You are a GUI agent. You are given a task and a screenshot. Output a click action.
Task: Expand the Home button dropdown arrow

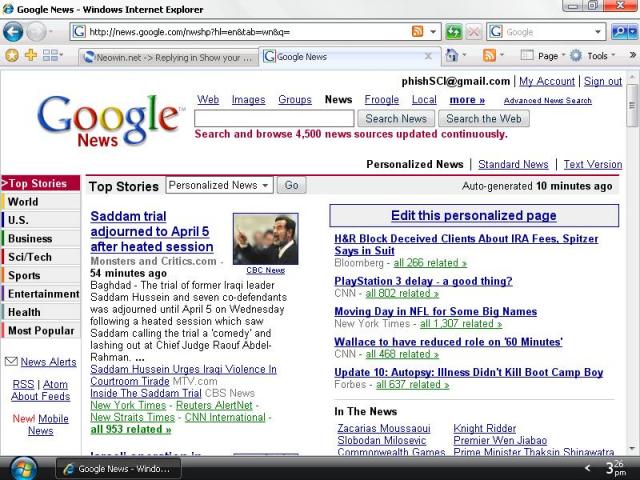(x=464, y=55)
